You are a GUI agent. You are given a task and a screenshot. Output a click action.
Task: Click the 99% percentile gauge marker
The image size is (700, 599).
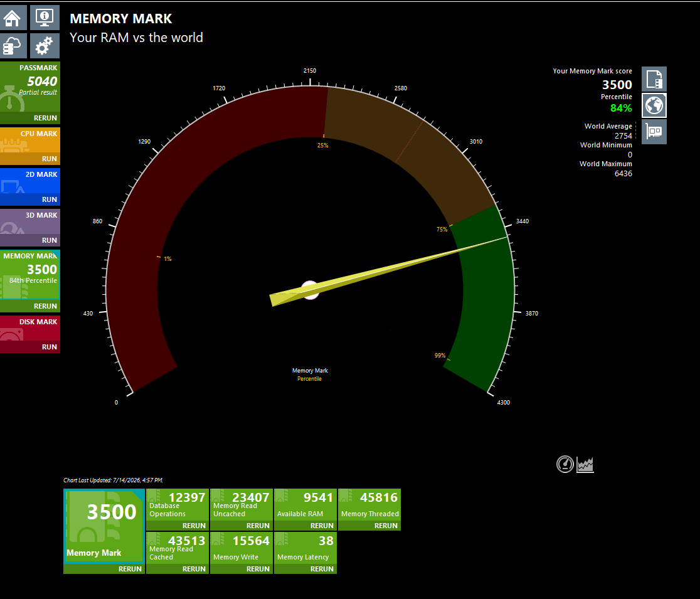pyautogui.click(x=440, y=356)
